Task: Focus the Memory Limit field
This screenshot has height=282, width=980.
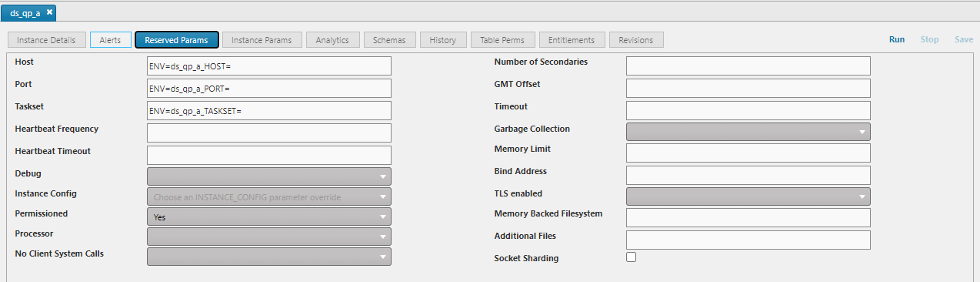Action: coord(748,153)
